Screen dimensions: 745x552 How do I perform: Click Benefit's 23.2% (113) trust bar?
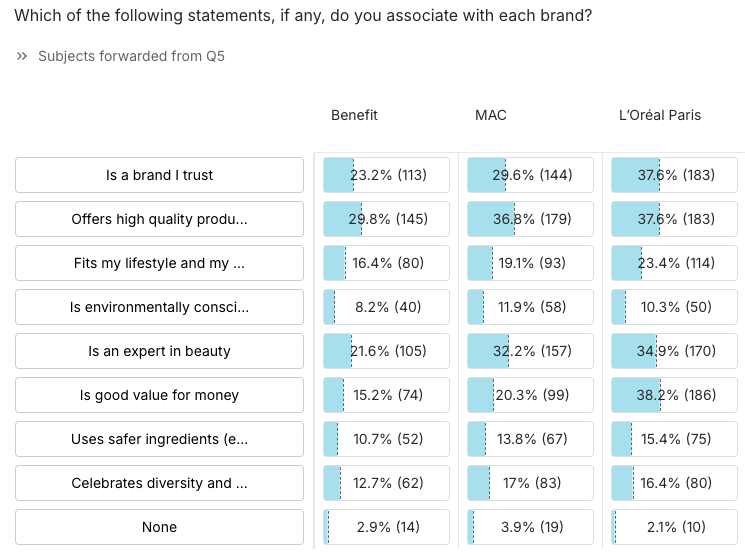[386, 175]
